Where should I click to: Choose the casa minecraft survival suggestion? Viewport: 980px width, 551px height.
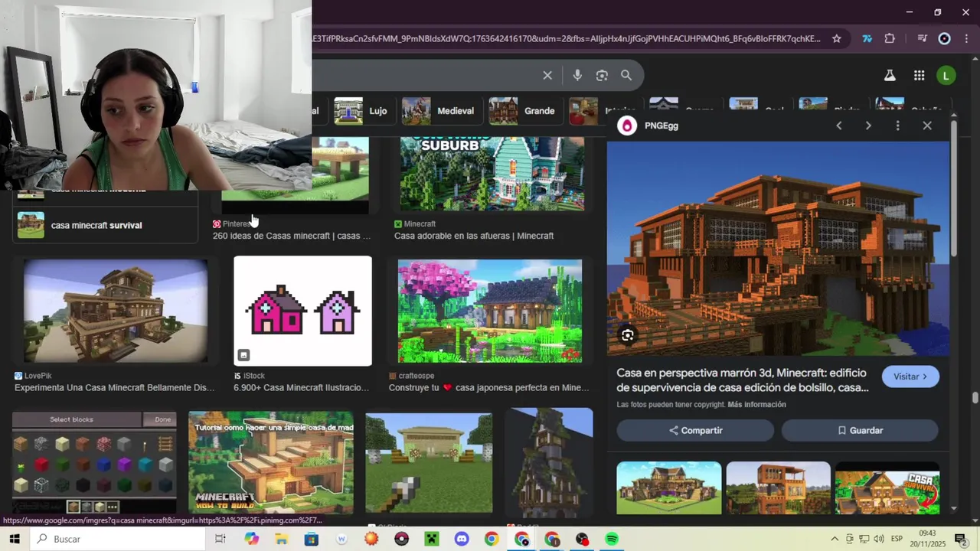106,225
